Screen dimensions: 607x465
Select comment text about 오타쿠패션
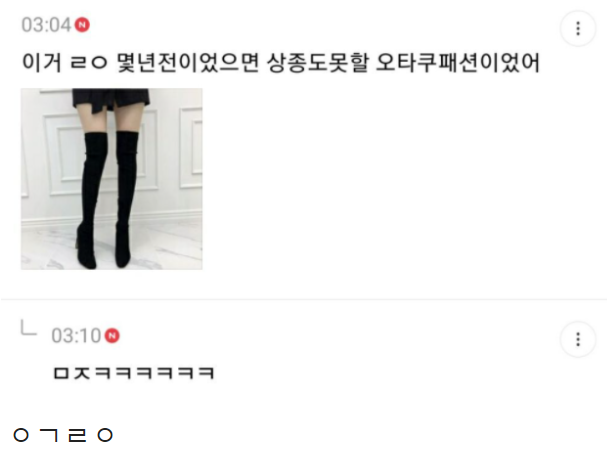click(x=281, y=62)
